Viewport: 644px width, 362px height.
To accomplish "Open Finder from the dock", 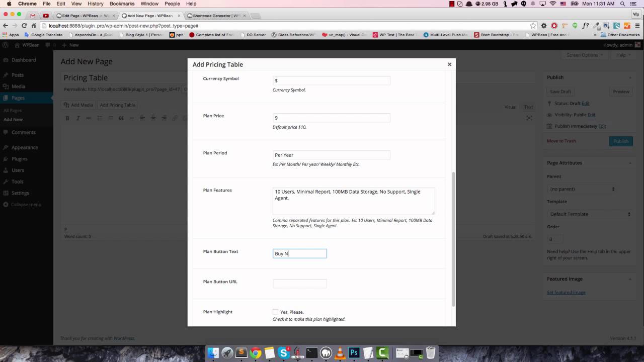I will tap(213, 353).
